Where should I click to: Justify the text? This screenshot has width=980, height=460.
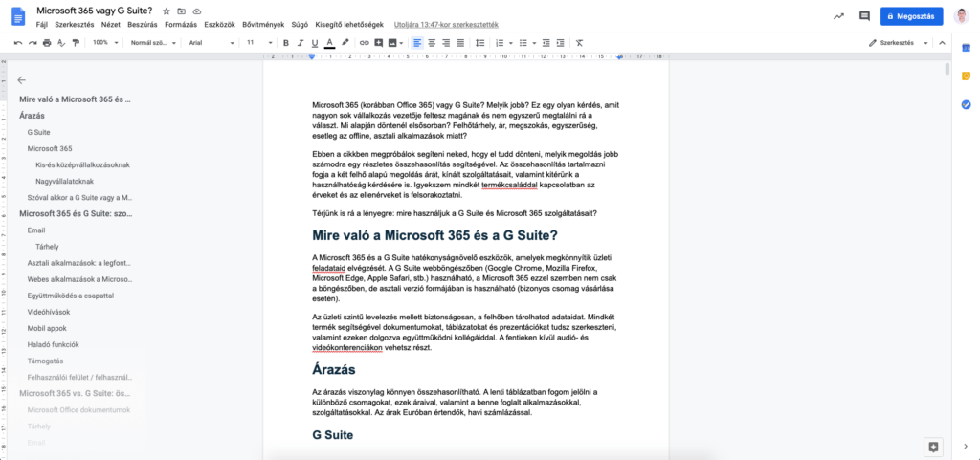[x=460, y=43]
